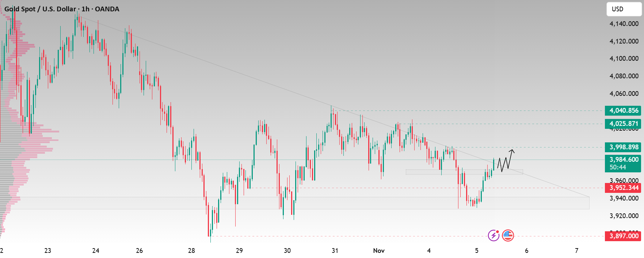Image resolution: width=644 pixels, height=258 pixels.
Task: Click the 3,920.000 price axis tick
Action: pyautogui.click(x=624, y=216)
